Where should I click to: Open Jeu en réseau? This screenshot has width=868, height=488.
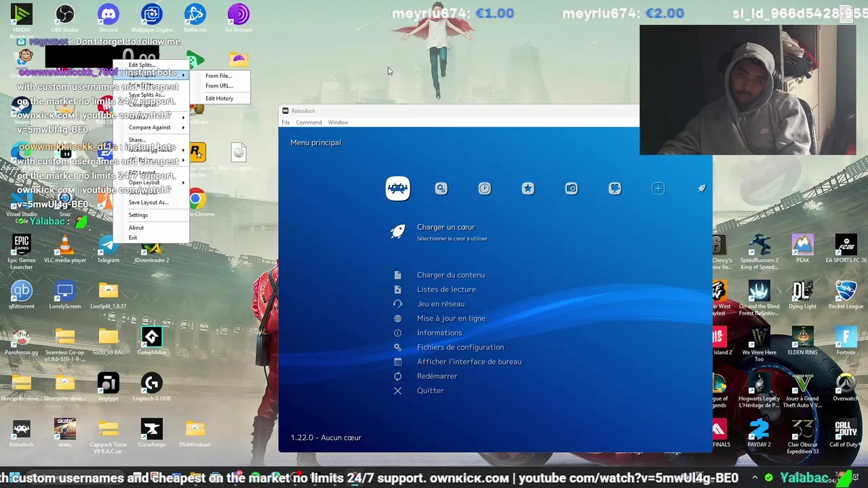[441, 304]
